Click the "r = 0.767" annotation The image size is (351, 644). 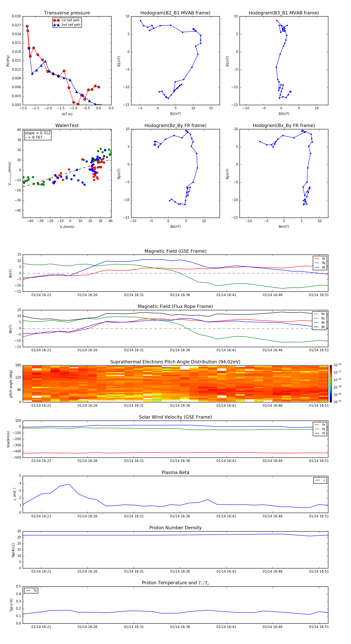(x=34, y=137)
